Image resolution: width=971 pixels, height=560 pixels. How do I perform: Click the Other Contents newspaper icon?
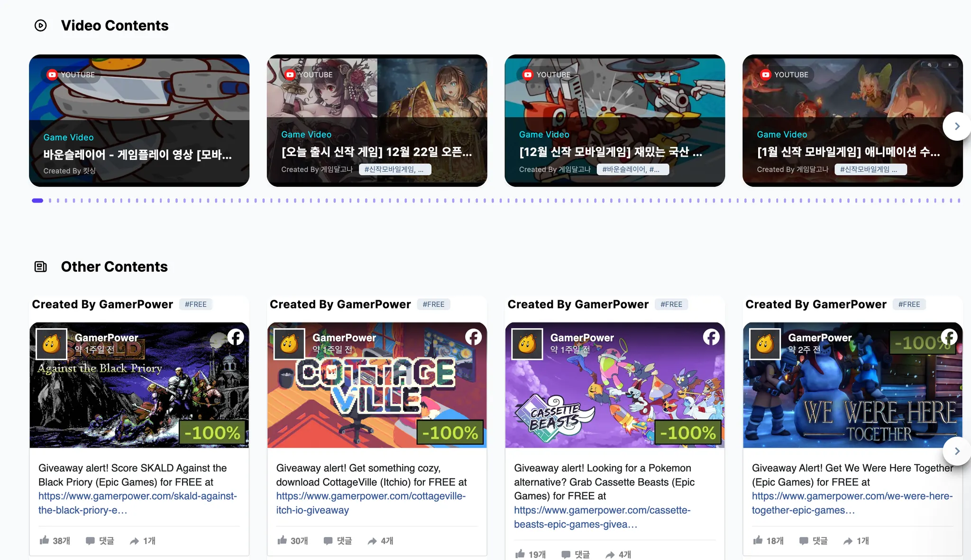[41, 267]
